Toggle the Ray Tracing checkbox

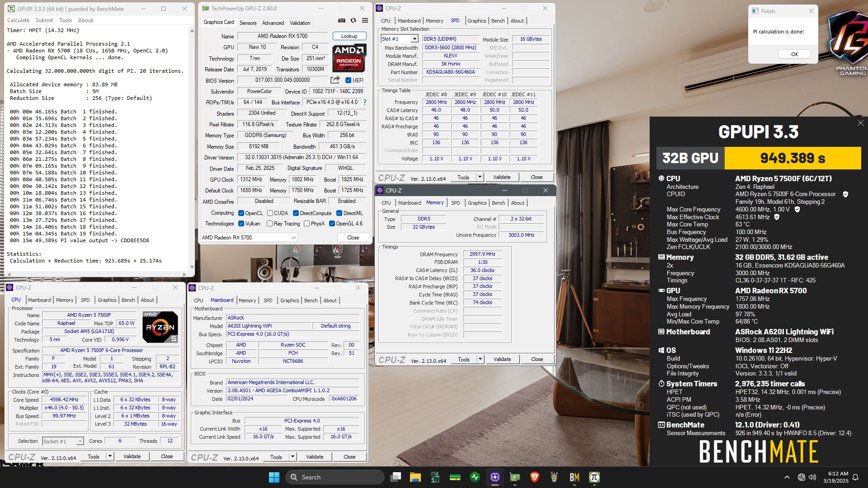269,224
